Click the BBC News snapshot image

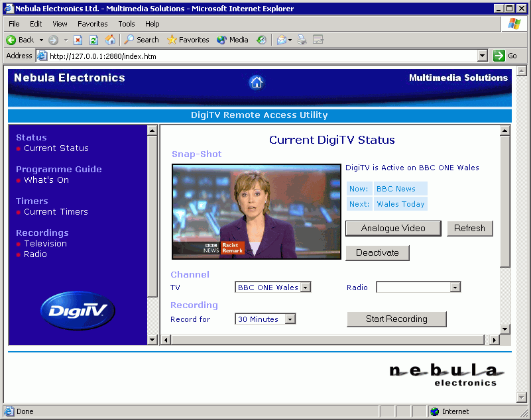click(x=257, y=212)
